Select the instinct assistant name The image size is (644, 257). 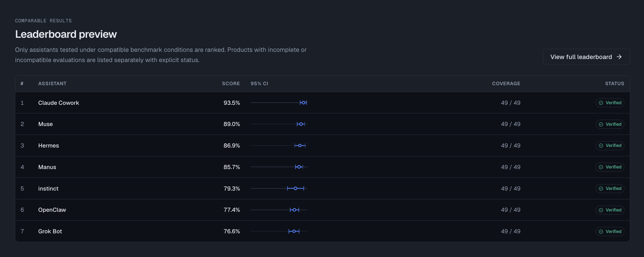click(x=48, y=189)
